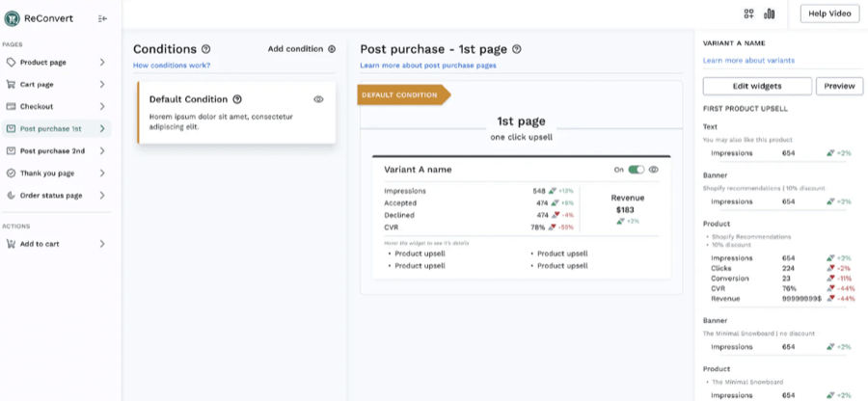Expand the Post purchase 2nd chevron
The image size is (868, 401).
[x=102, y=151]
